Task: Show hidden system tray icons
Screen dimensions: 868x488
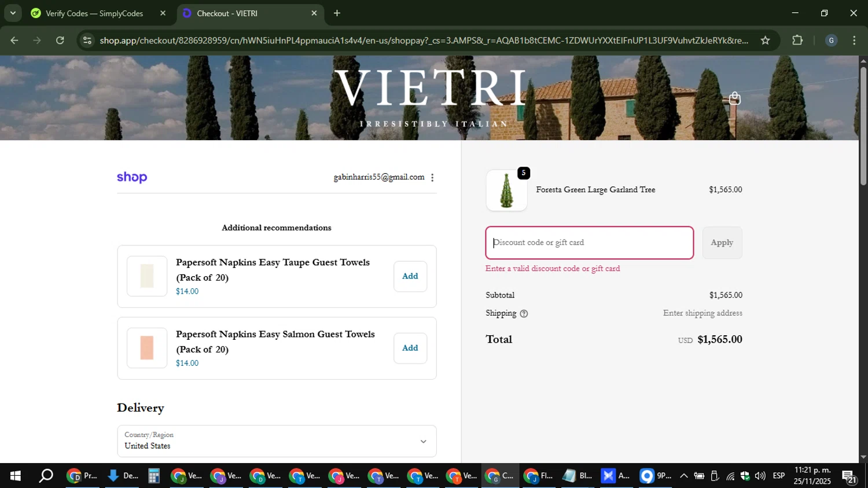Action: pyautogui.click(x=683, y=476)
